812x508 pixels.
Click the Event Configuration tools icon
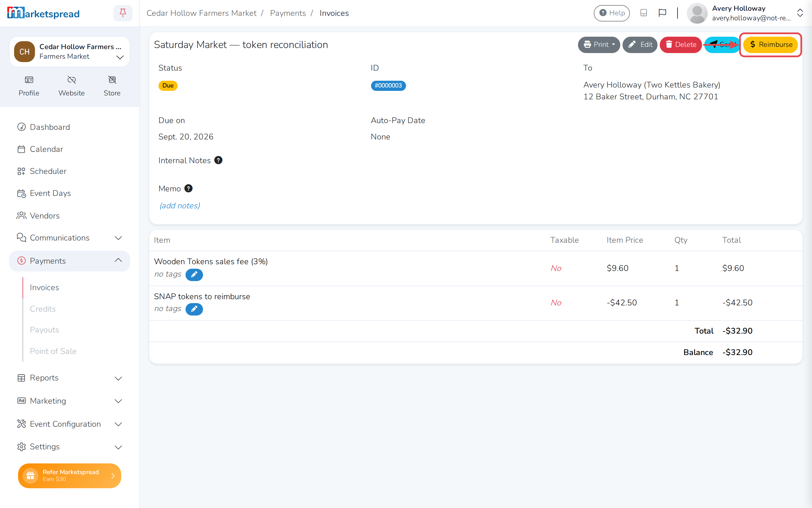21,424
